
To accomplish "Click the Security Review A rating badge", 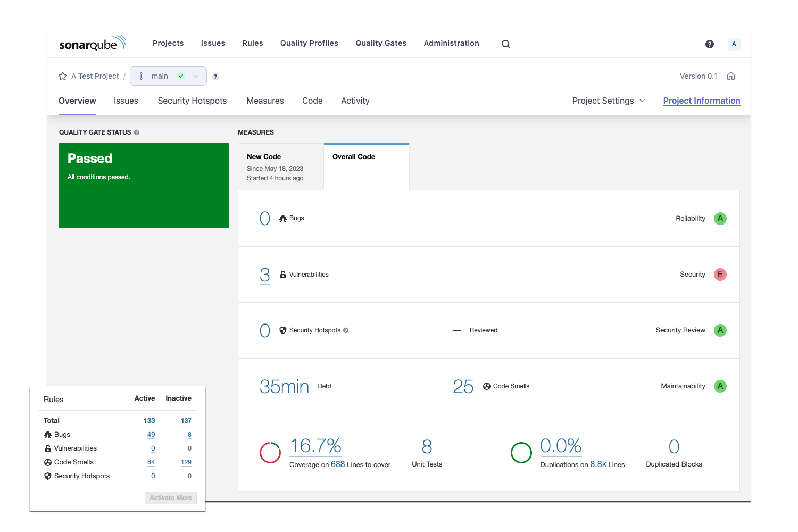I will 720,330.
